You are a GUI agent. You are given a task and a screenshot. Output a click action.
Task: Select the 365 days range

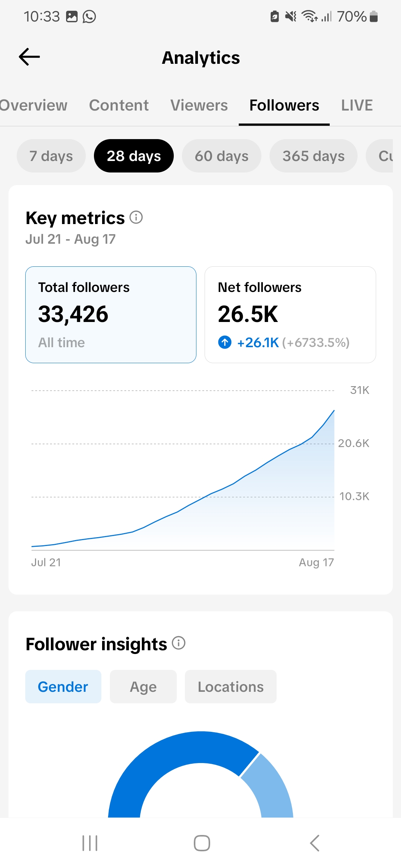point(313,156)
